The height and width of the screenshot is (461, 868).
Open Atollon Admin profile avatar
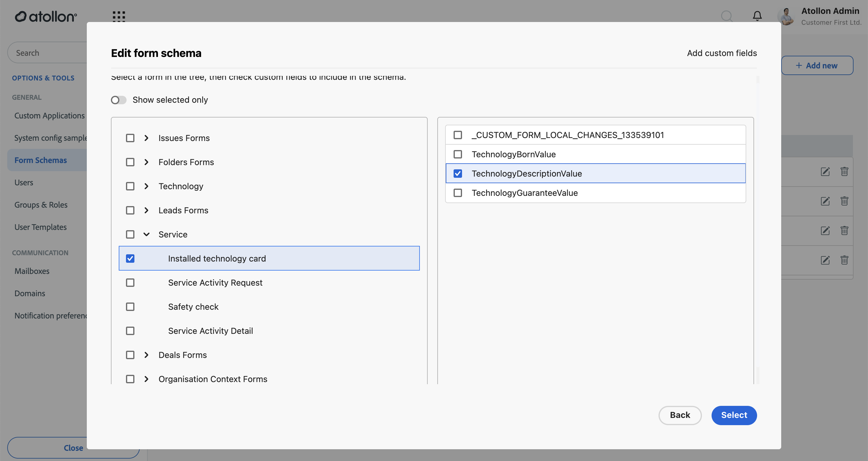click(786, 16)
